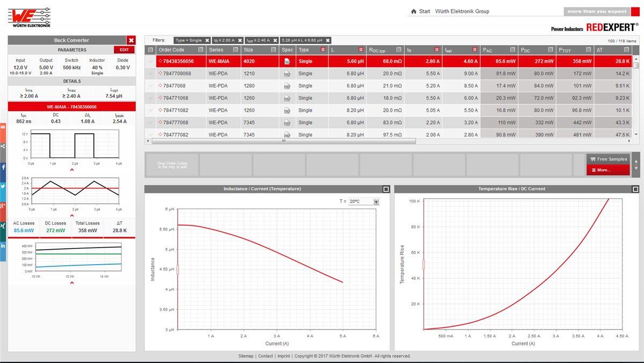
Task: Toggle the select-all checkbox in the table header
Action: (151, 49)
